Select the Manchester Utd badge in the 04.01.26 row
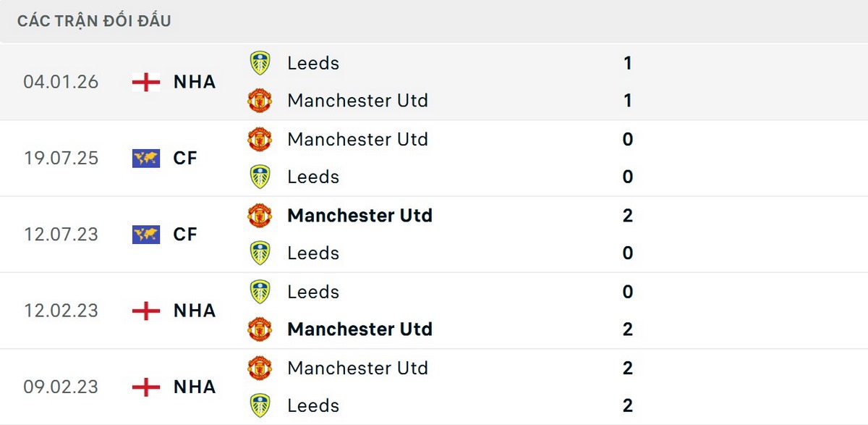868x425 pixels. (259, 101)
